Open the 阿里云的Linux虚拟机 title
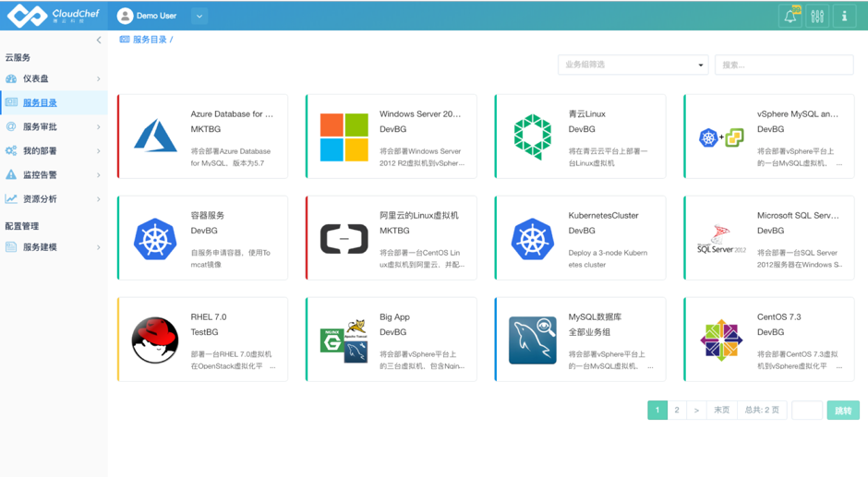Screen dimensions: 868x477 coord(419,215)
